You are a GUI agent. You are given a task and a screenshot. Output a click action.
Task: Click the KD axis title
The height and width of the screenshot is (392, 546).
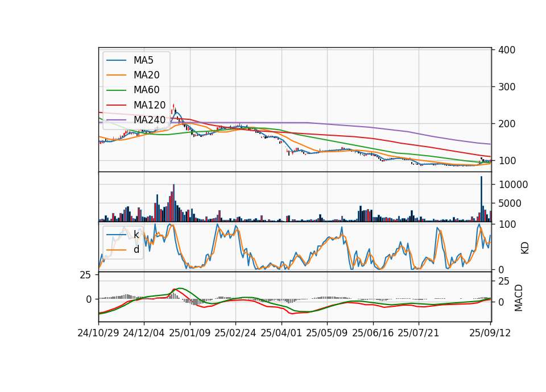point(525,248)
